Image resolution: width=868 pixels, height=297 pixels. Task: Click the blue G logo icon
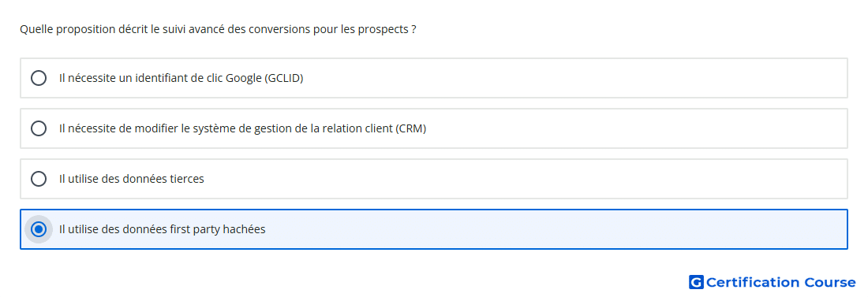[696, 282]
